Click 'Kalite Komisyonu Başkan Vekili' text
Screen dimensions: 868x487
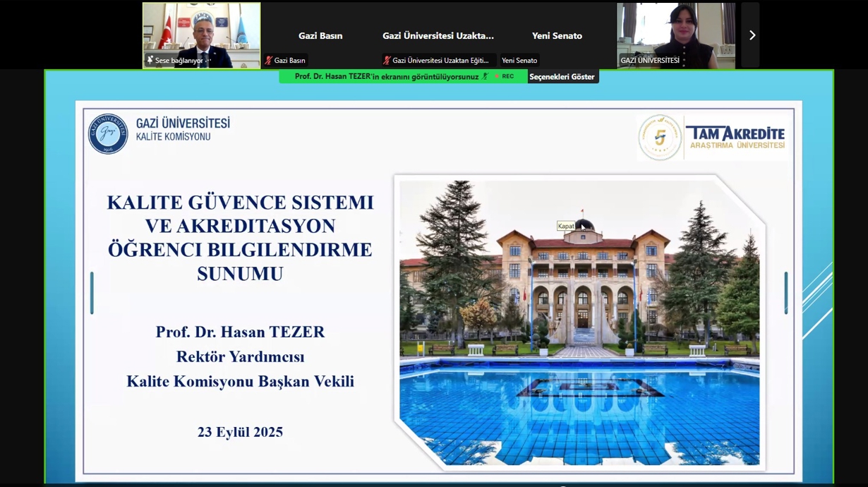(x=241, y=381)
